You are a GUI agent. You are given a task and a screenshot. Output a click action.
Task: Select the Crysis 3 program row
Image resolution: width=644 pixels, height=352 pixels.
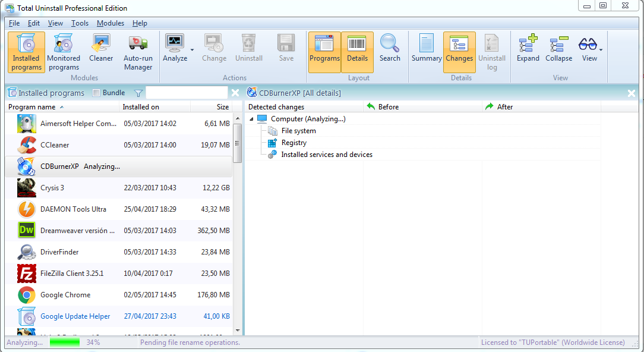(119, 187)
